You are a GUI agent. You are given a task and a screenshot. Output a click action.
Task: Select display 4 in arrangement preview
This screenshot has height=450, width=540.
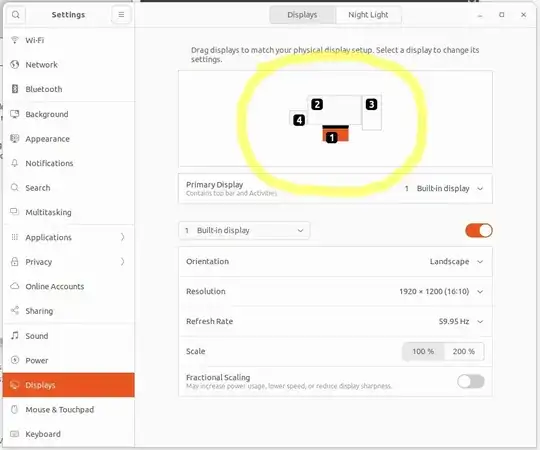pos(298,118)
